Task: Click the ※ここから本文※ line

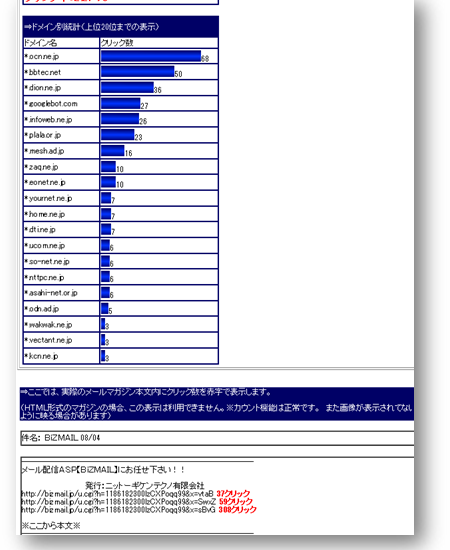Action: 51,525
